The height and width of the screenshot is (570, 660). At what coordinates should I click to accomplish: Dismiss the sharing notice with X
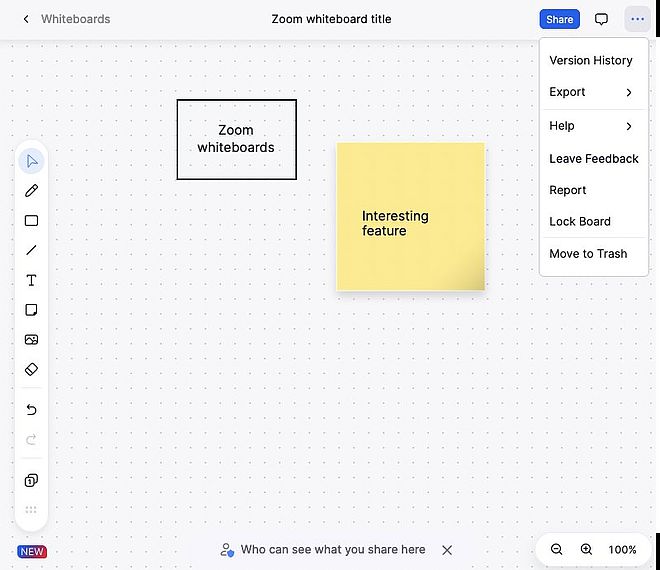point(447,550)
